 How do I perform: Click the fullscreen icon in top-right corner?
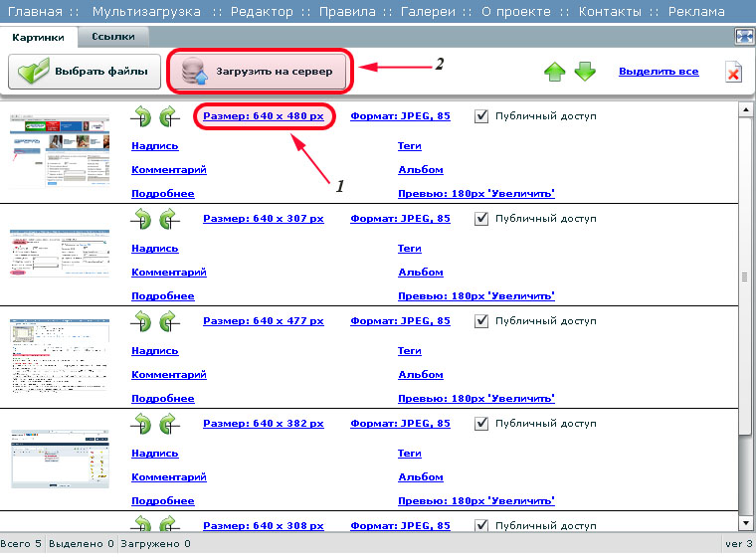743,37
